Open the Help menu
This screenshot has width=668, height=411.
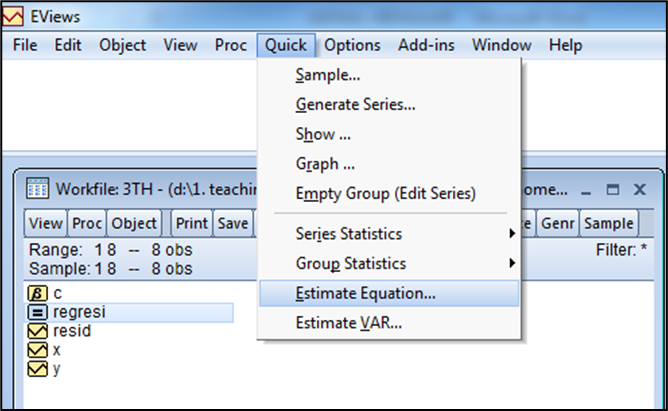(565, 45)
